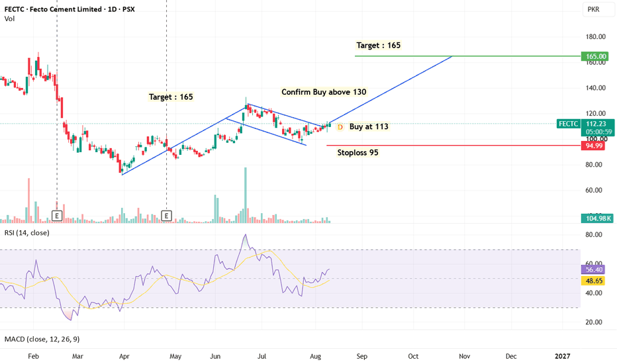The width and height of the screenshot is (617, 364).
Task: Open the PKR currency selector
Action: [x=593, y=9]
